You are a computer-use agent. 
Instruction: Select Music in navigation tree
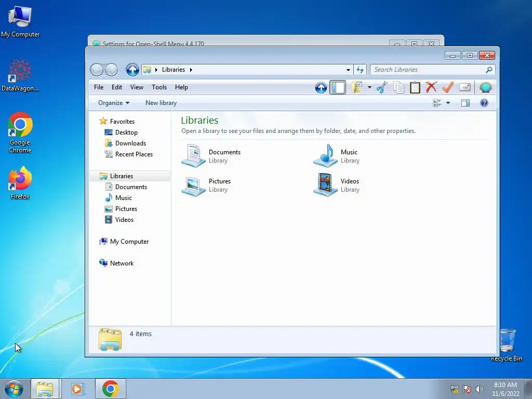pyautogui.click(x=118, y=197)
